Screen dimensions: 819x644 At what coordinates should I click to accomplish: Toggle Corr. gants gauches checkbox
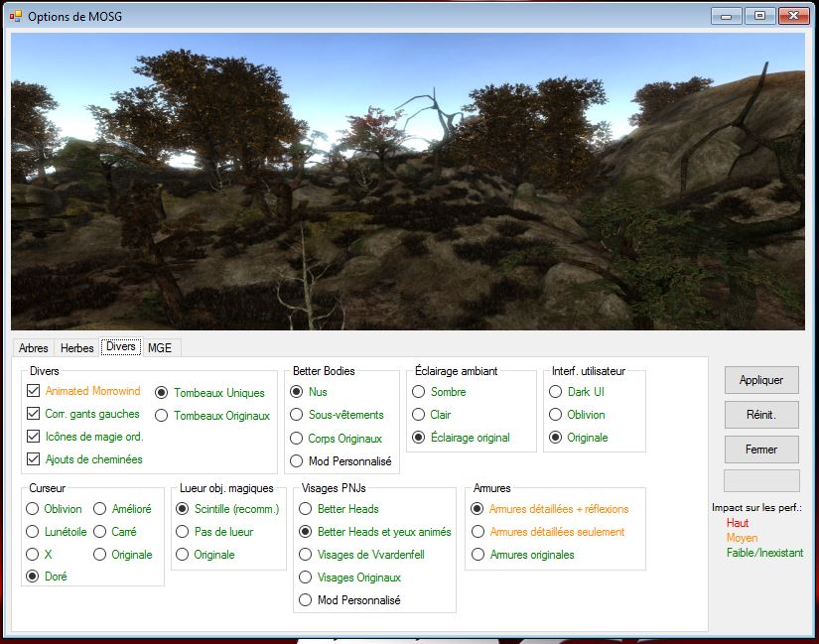tap(34, 414)
